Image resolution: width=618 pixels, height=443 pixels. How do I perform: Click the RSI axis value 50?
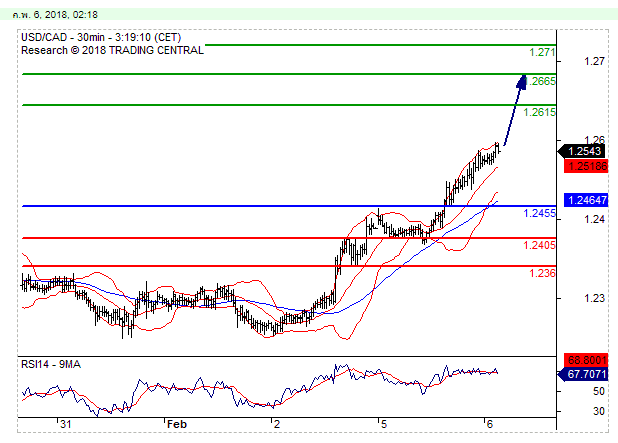pyautogui.click(x=599, y=391)
